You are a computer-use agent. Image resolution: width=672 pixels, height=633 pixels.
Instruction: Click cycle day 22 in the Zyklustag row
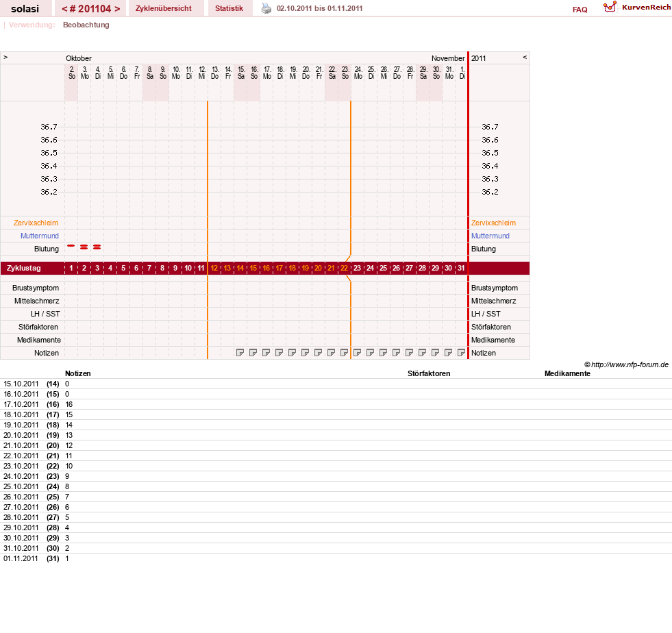pos(344,268)
